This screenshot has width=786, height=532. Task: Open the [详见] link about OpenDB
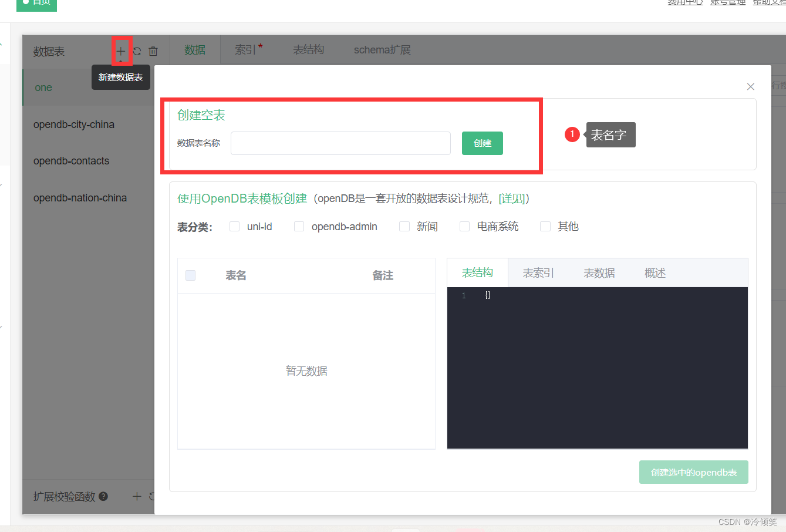(512, 198)
